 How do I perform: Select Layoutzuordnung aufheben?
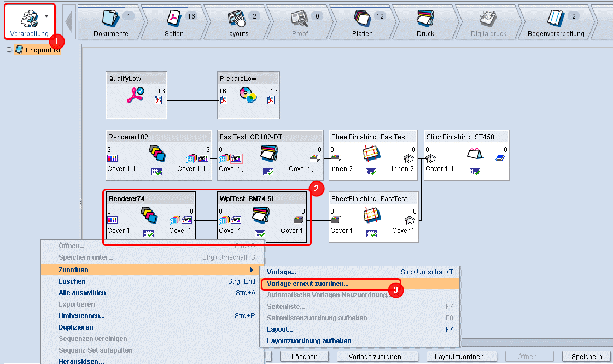click(x=360, y=341)
